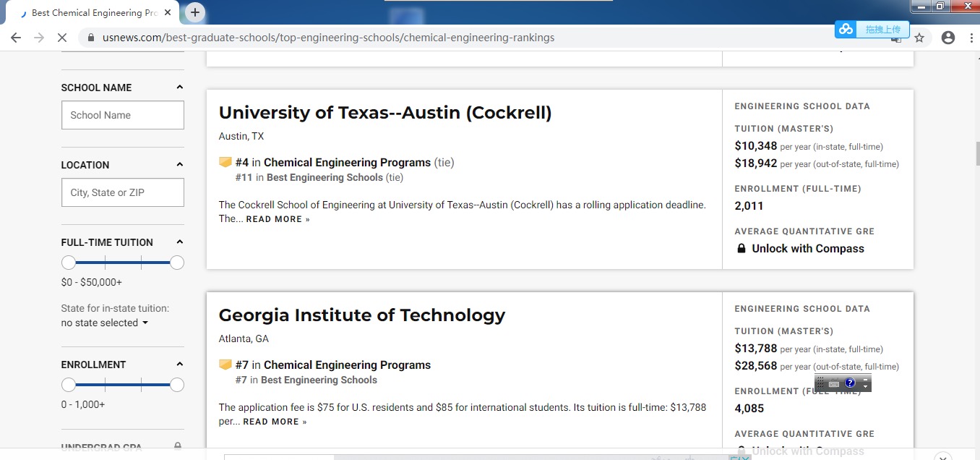Click READ MORE under Georgia Institute of Technology

[275, 422]
